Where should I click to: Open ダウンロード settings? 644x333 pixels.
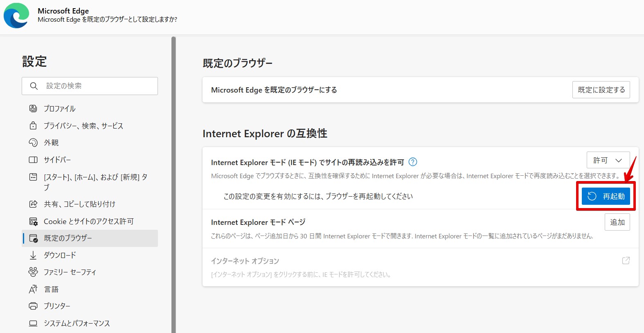[90, 255]
